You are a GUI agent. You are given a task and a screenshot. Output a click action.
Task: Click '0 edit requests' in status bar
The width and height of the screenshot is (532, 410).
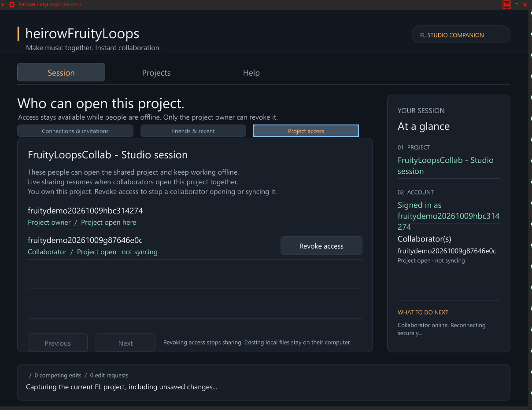[x=109, y=375]
